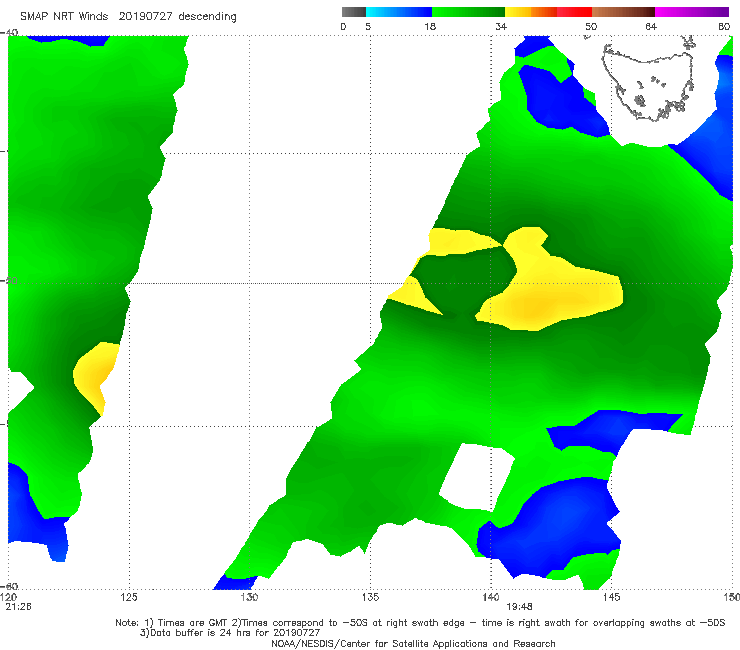Click the color bar label "34"
This screenshot has height=650, width=740.
[501, 27]
